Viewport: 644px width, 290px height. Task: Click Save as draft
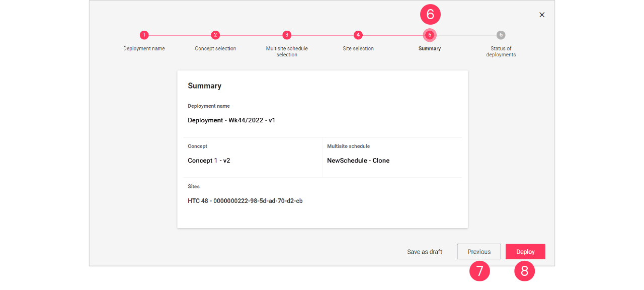(424, 251)
